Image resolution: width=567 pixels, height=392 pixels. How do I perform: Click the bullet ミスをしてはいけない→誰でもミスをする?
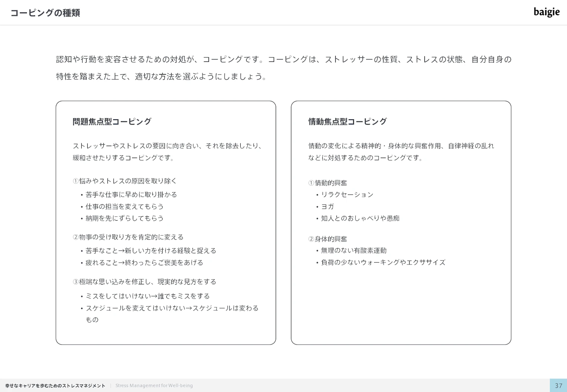click(x=148, y=296)
